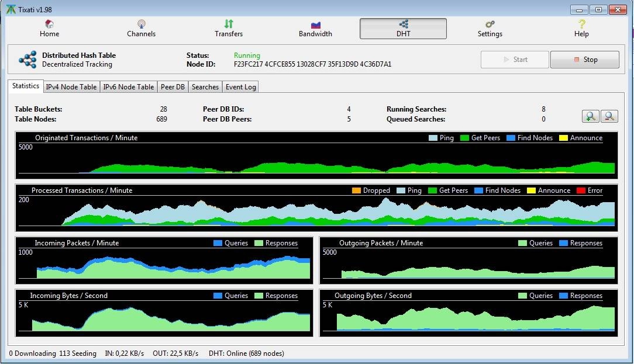The image size is (634, 364).
Task: Click Queries swatch in Incoming Packets legend
Action: (218, 243)
